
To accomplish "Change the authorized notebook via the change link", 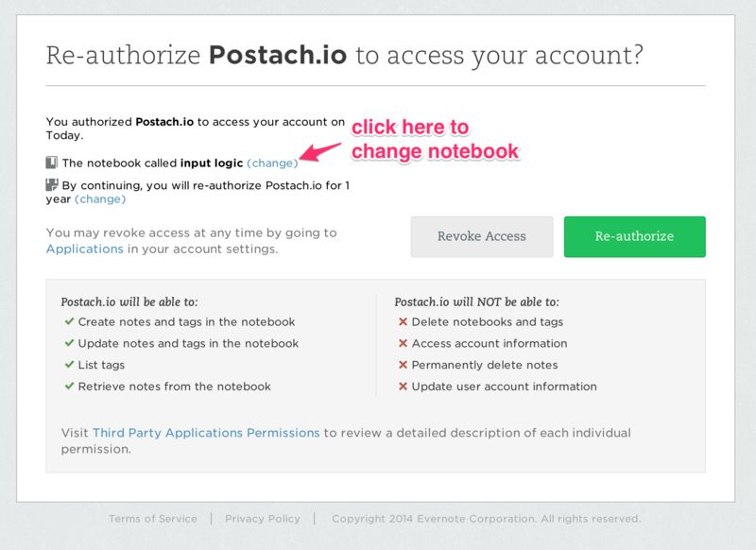I will (x=272, y=163).
